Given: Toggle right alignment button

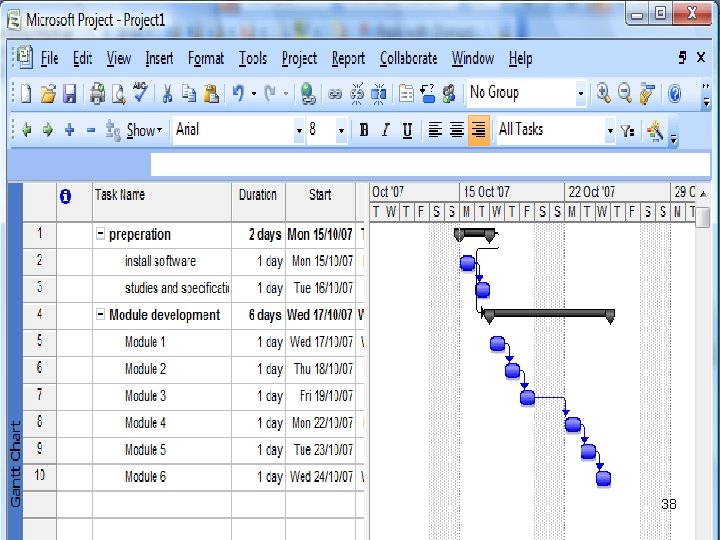Looking at the screenshot, I should [x=478, y=130].
